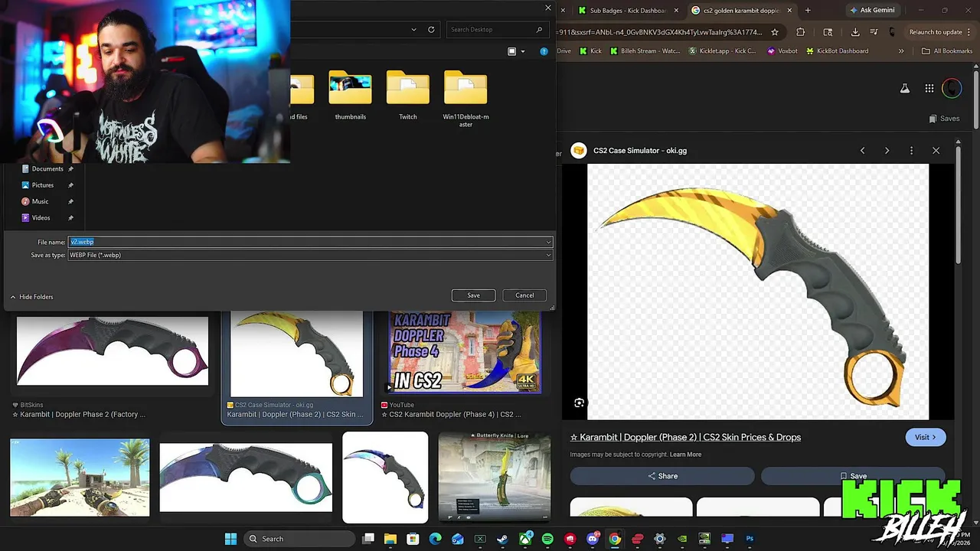Open KickBot Dashboard bookmark

(837, 51)
